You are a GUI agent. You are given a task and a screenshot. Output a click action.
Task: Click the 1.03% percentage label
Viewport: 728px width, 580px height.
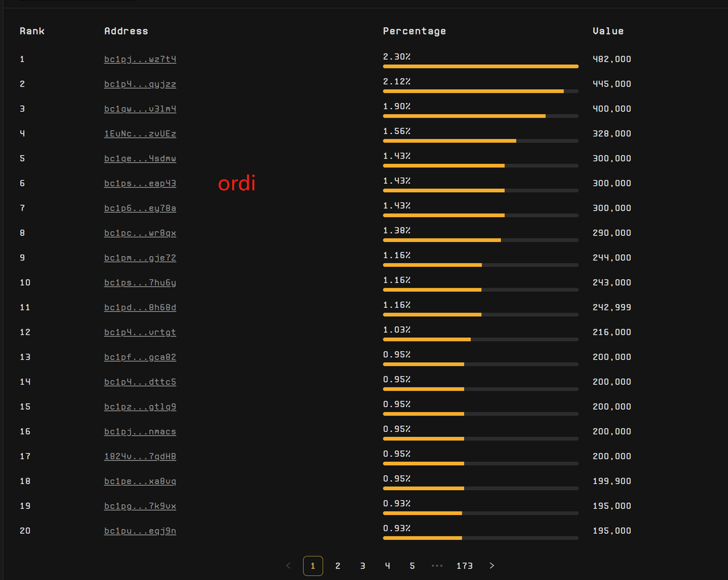tap(397, 330)
